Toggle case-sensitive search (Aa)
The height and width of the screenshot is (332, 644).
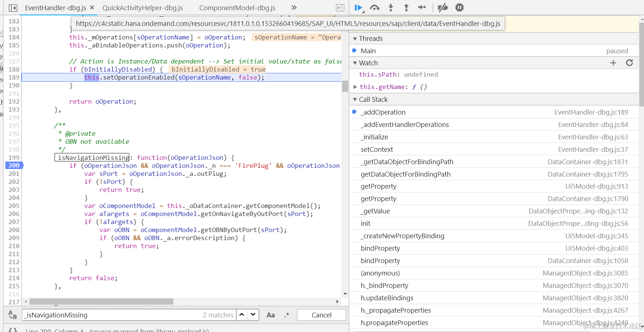pos(271,315)
